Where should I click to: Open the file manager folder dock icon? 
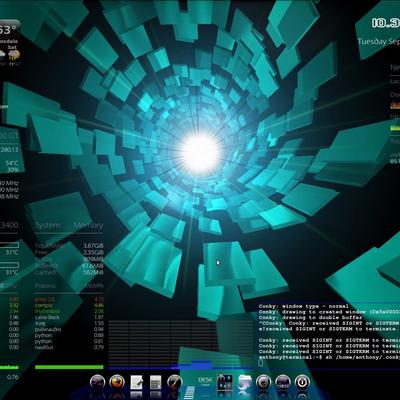click(245, 382)
